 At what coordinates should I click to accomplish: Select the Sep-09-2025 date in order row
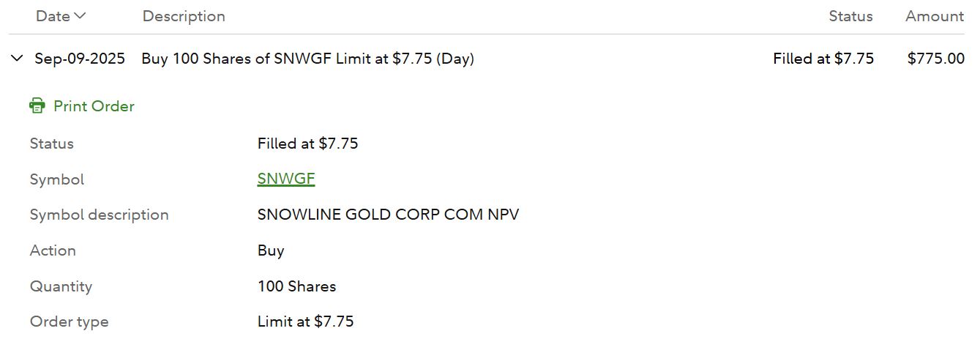tap(80, 59)
